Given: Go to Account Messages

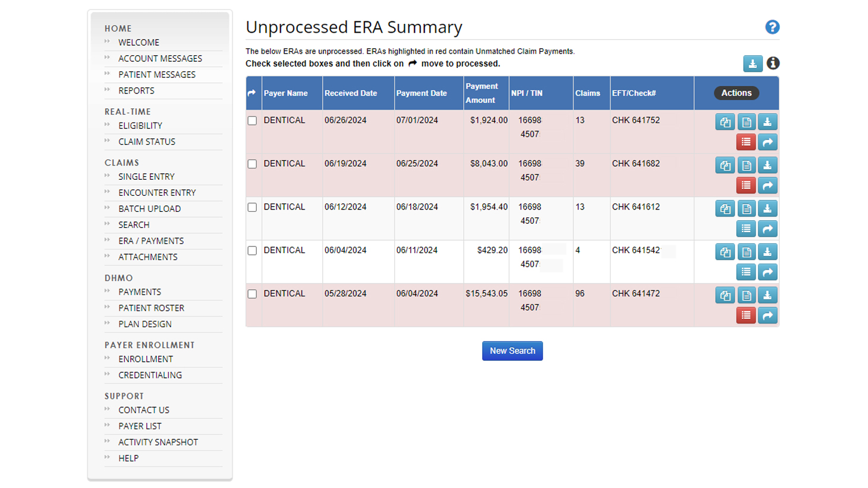Looking at the screenshot, I should 160,58.
